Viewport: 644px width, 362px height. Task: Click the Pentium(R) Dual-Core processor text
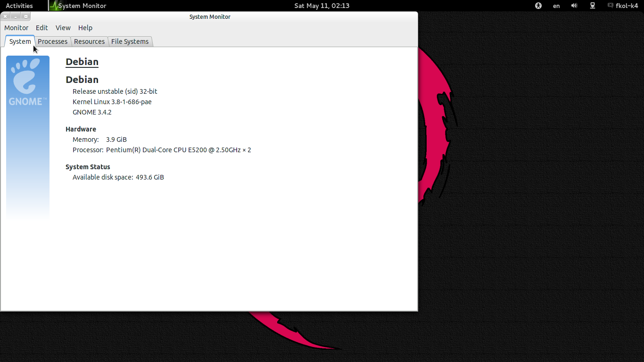[x=179, y=150]
